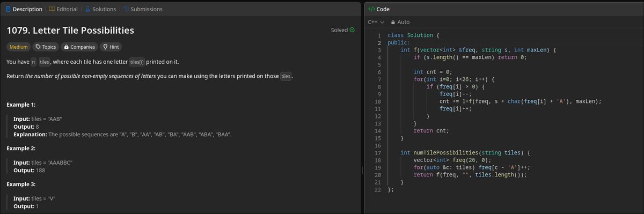Switch to the Editorial tab
The image size is (644, 214).
click(63, 9)
